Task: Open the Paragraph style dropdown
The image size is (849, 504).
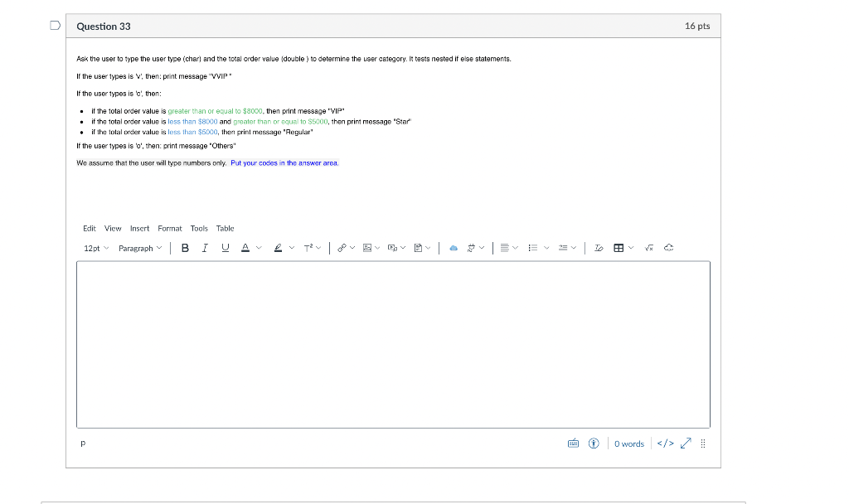Action: 139,247
